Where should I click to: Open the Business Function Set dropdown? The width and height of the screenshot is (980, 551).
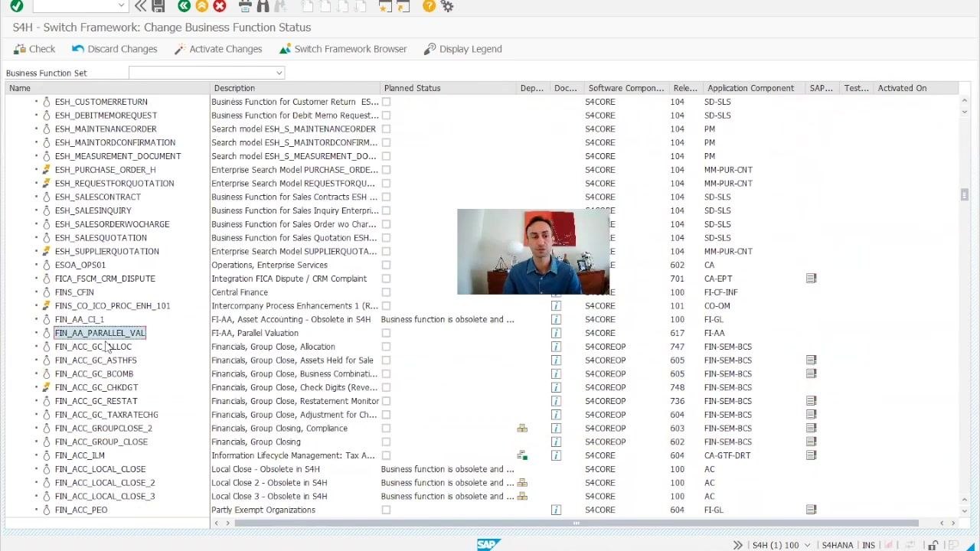(279, 73)
